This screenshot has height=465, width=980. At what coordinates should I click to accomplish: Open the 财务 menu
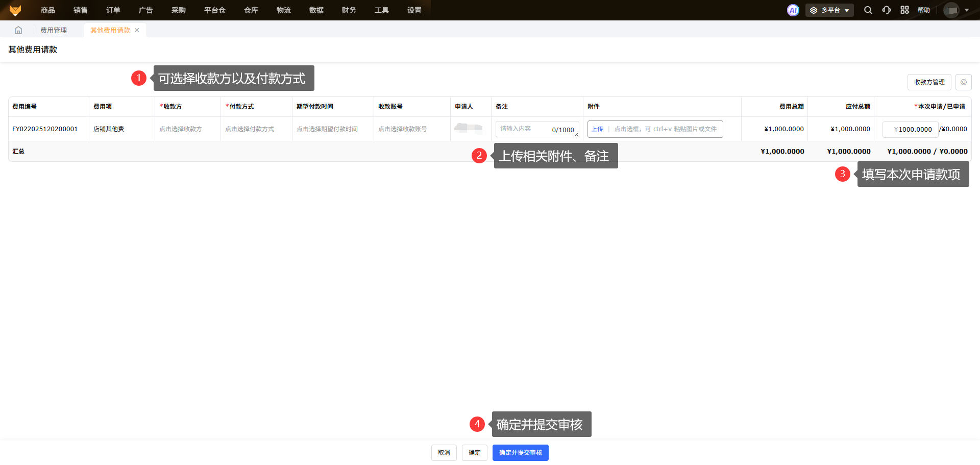click(349, 10)
